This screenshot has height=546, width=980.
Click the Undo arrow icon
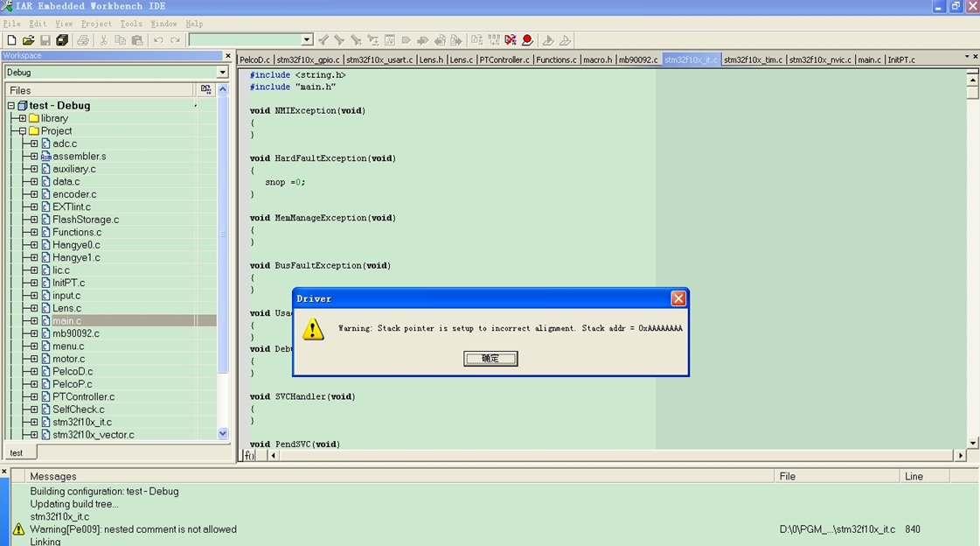tap(158, 40)
